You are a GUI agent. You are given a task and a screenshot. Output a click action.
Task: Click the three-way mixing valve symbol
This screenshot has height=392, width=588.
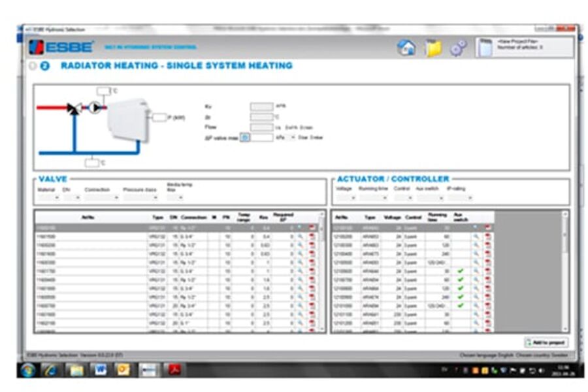click(x=74, y=108)
